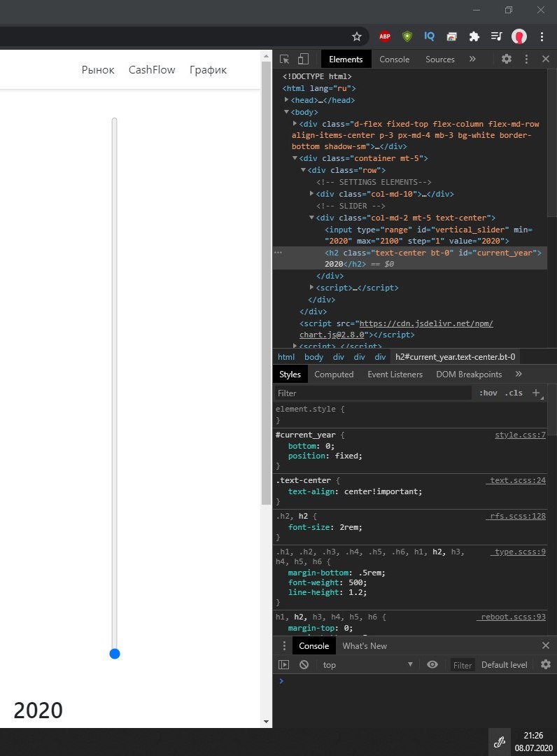This screenshot has width=557, height=756.
Task: Open the style.css:7 source link
Action: click(520, 435)
